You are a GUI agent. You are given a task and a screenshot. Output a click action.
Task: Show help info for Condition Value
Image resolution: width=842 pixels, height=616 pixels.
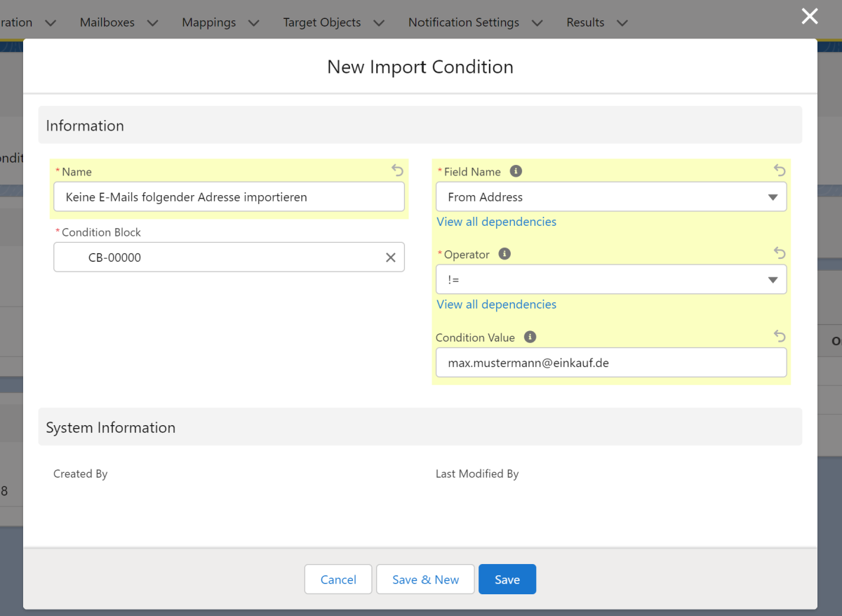530,337
